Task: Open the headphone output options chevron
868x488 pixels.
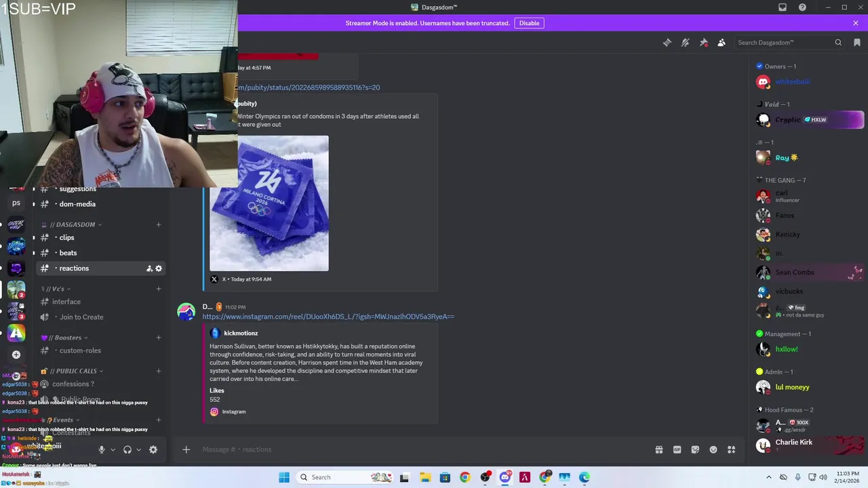Action: (138, 449)
